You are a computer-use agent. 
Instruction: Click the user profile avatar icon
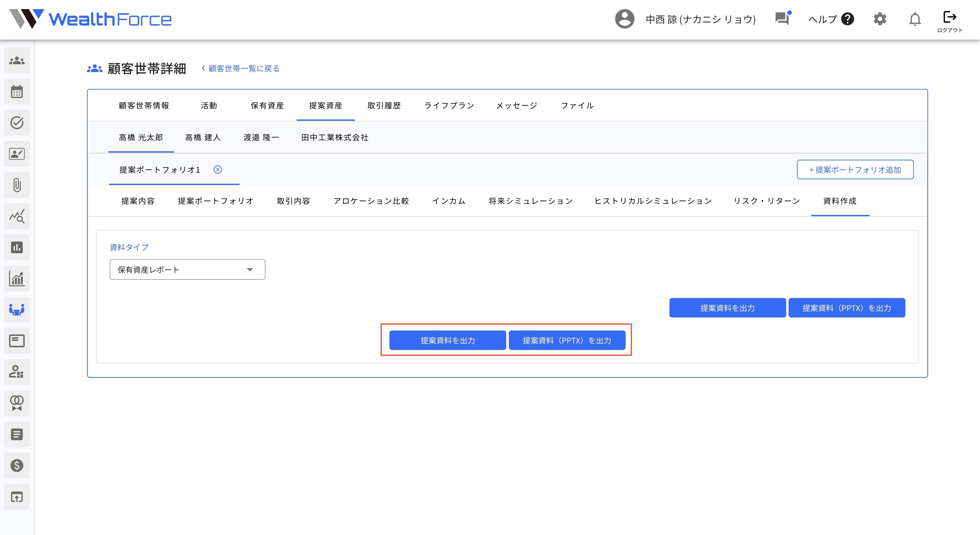click(625, 19)
